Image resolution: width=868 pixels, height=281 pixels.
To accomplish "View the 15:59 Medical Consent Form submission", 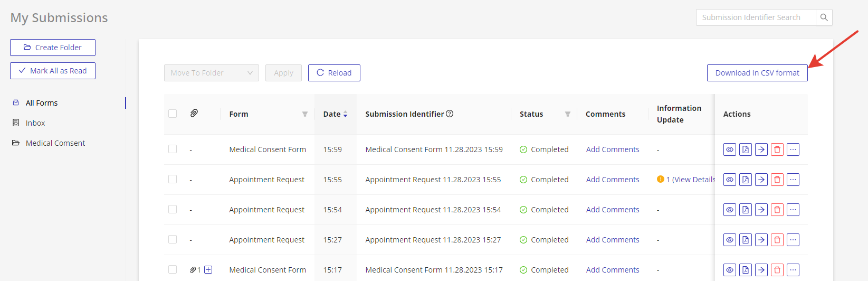I will (730, 149).
